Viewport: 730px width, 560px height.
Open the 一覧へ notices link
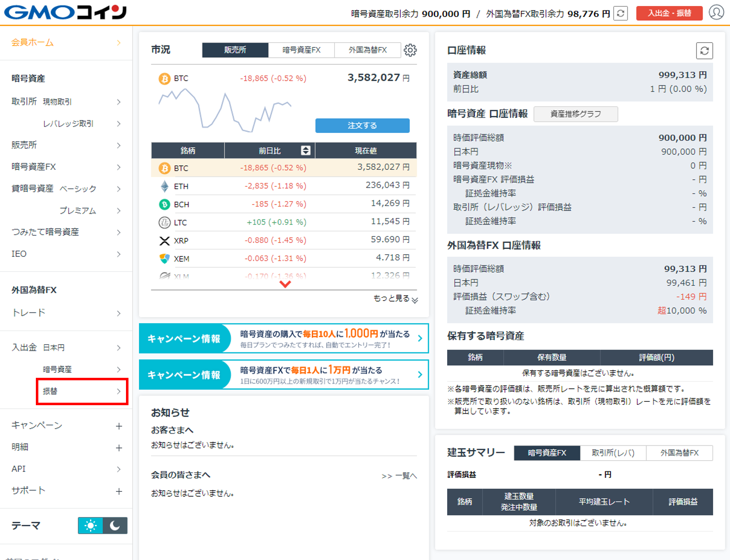399,476
